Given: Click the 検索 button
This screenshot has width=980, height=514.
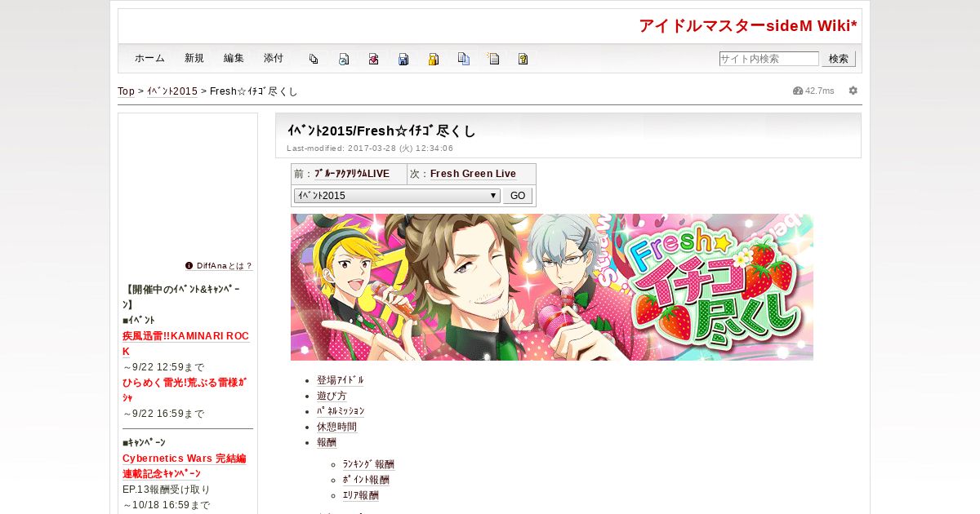Looking at the screenshot, I should pos(839,59).
